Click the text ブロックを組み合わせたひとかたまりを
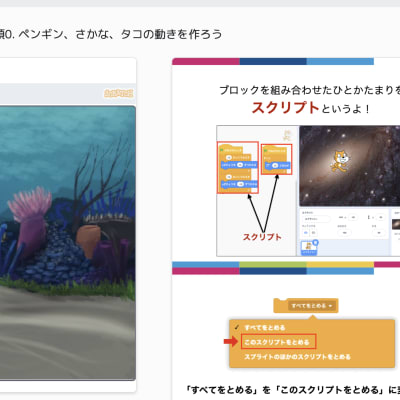The width and height of the screenshot is (400, 400). (310, 90)
